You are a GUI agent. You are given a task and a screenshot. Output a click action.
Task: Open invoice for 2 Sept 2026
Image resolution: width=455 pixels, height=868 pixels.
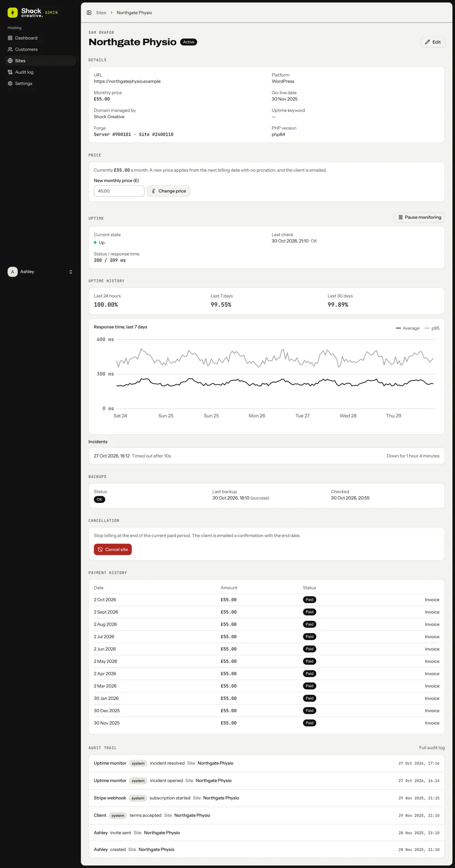pos(432,612)
